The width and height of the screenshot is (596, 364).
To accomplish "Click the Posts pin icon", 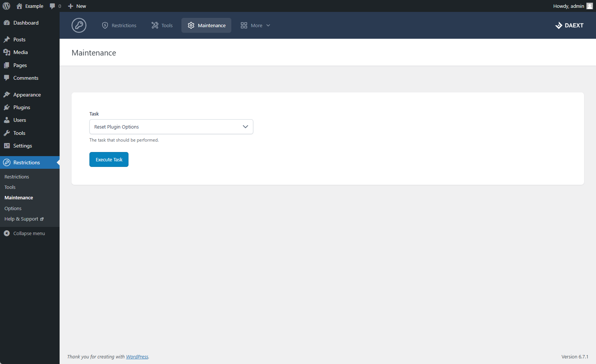I will coord(7,39).
